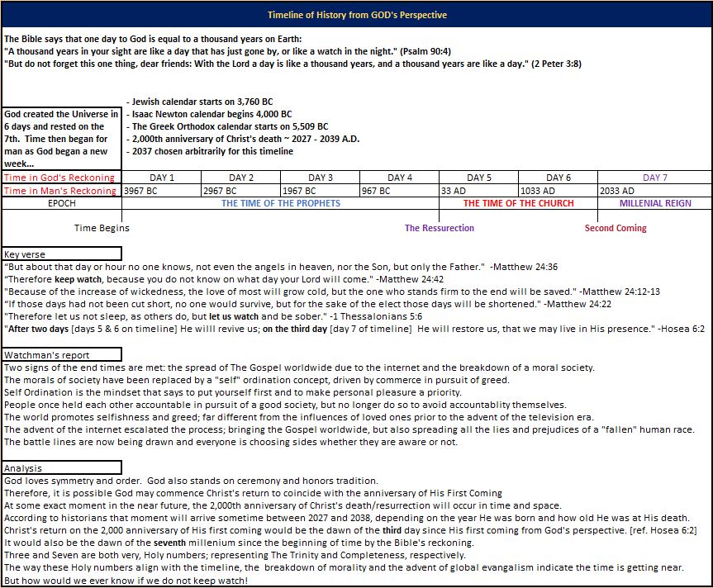Click the Key verse heading box
This screenshot has height=588, width=713.
pyautogui.click(x=62, y=254)
